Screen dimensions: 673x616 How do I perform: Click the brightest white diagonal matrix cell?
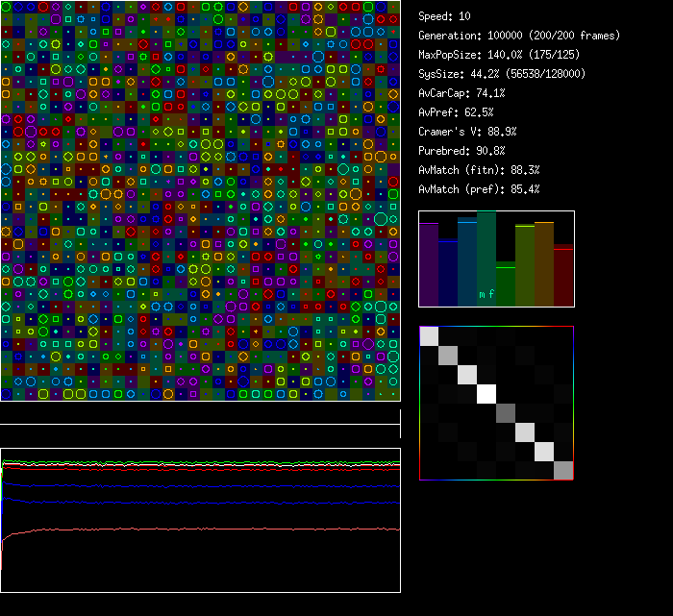[486, 394]
